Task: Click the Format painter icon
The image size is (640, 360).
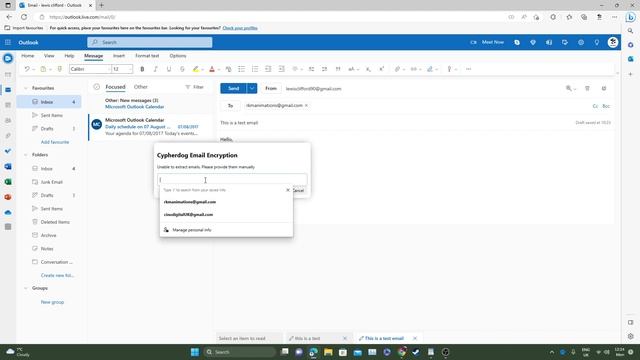Action: point(60,69)
